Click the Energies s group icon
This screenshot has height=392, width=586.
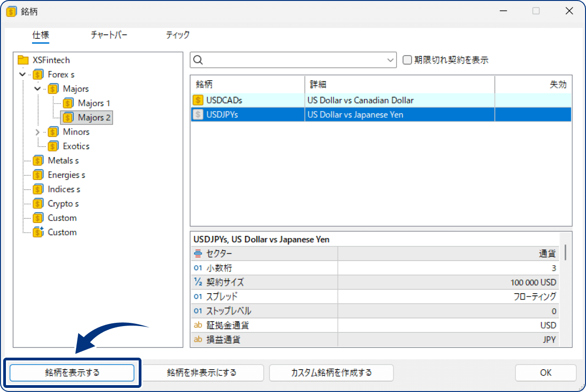(x=38, y=174)
